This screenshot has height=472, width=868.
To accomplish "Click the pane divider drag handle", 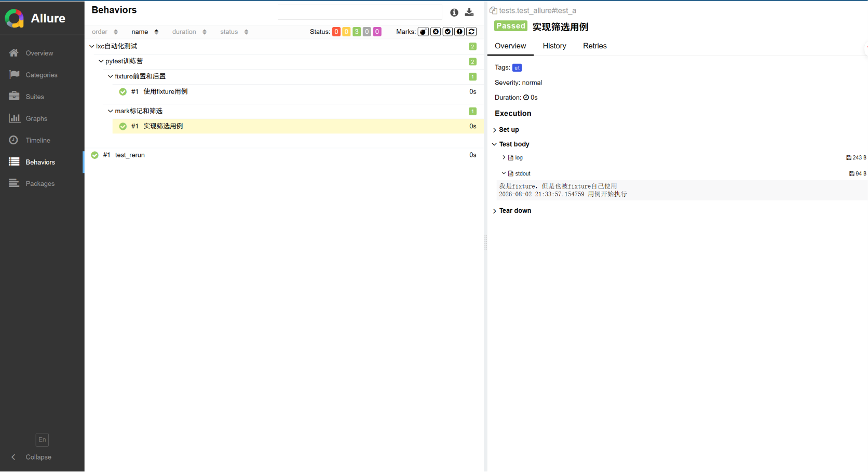I will click(486, 242).
